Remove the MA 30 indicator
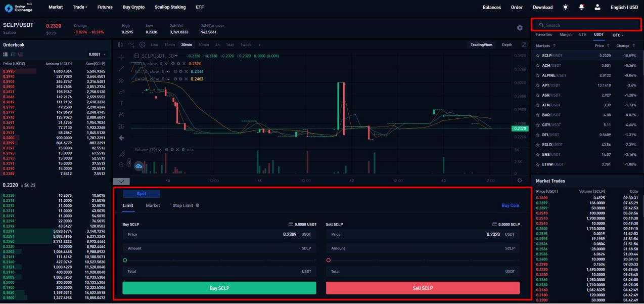 click(186, 79)
